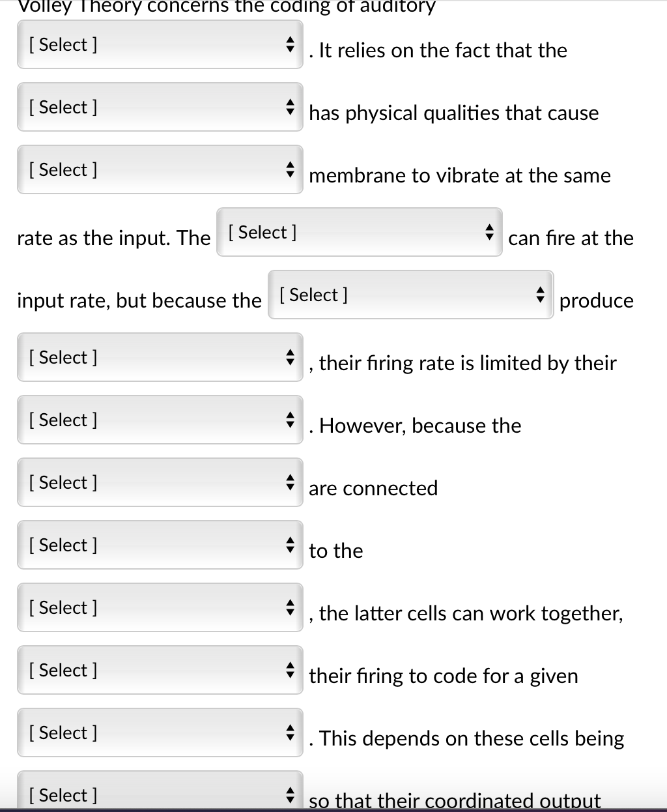
Task: Open dropdown before "has physical qualities that cause"
Action: click(160, 108)
